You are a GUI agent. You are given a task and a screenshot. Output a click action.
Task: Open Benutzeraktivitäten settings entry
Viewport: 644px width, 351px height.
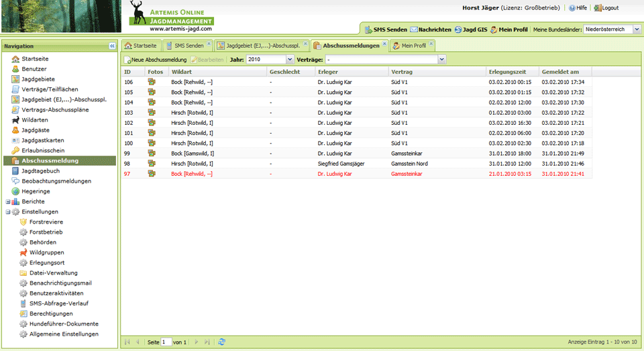point(56,293)
